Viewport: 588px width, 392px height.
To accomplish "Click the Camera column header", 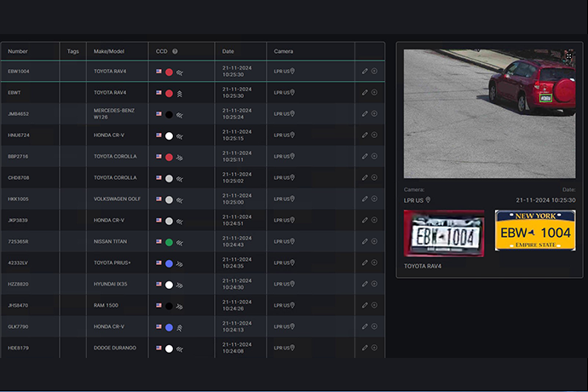I will pos(283,51).
